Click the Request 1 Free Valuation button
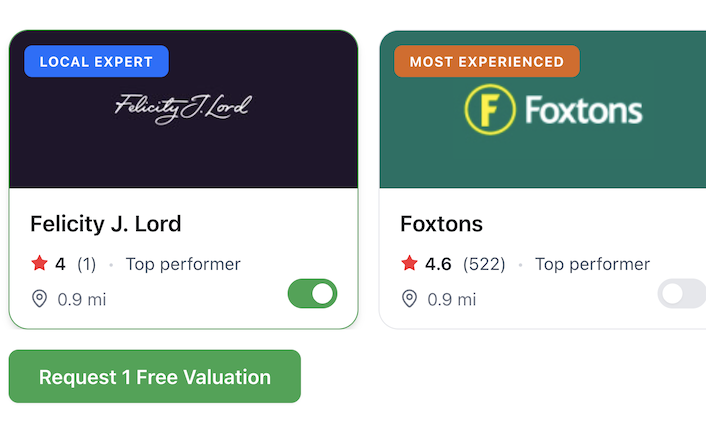 155,377
